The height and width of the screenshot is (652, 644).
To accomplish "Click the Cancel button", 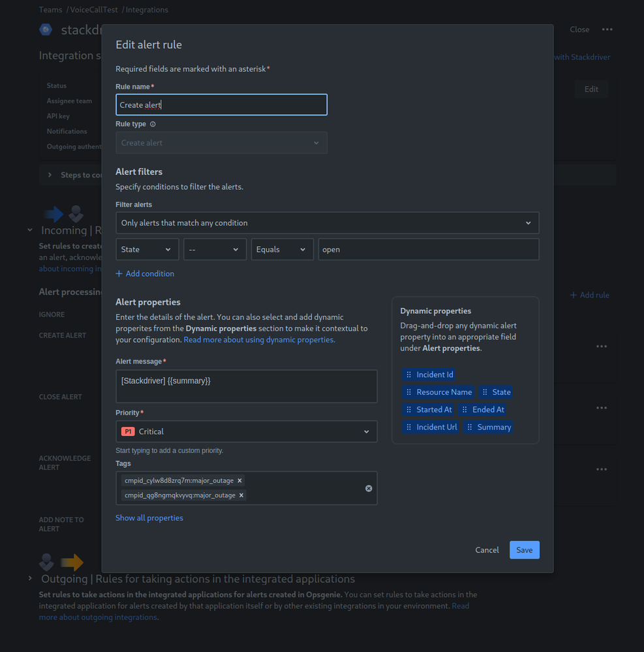I will 487,550.
